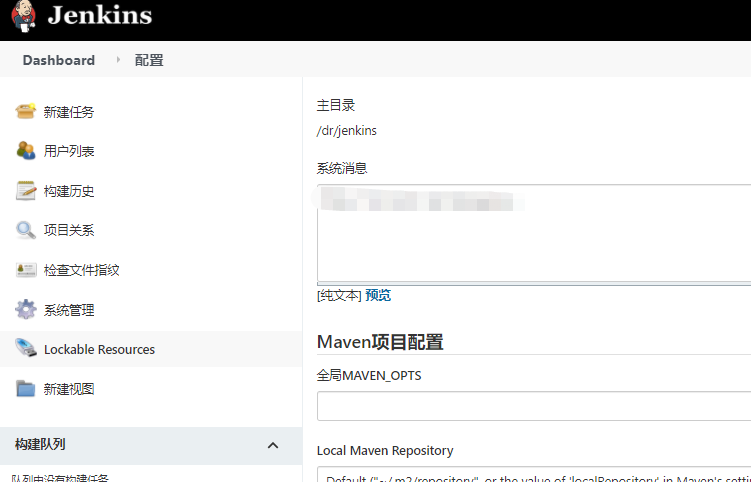Open 构建历史 sidebar link
751x482 pixels.
(69, 191)
